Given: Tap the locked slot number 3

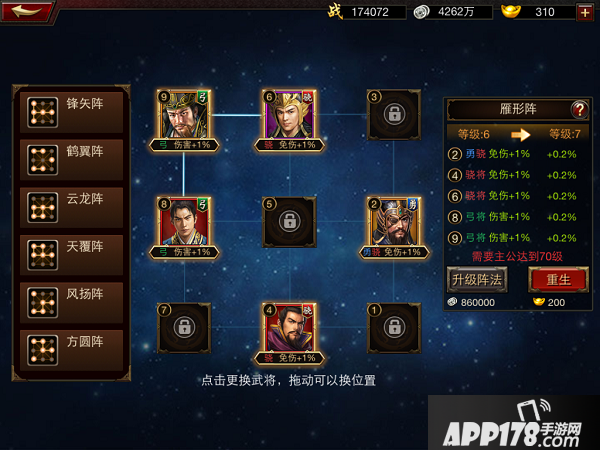Looking at the screenshot, I should coord(394,114).
